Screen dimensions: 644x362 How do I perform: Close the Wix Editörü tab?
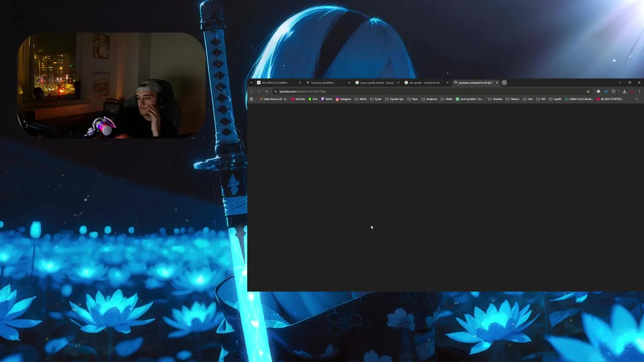300,82
